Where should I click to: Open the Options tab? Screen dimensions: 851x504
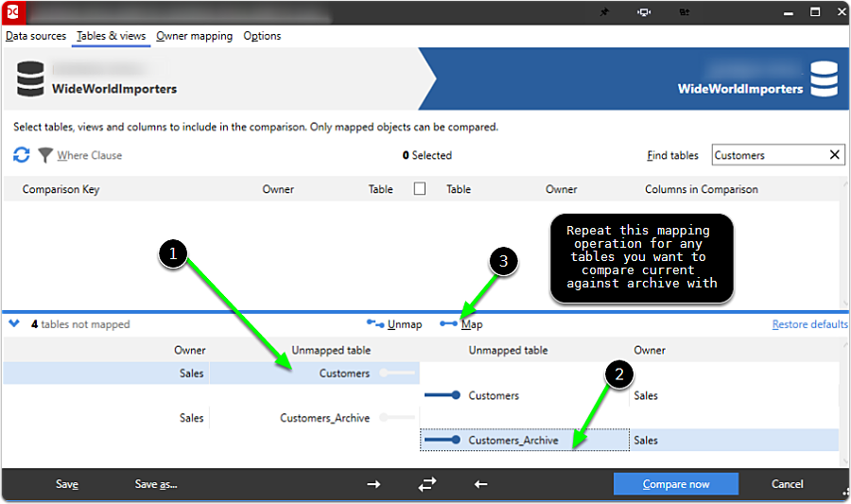coord(262,36)
